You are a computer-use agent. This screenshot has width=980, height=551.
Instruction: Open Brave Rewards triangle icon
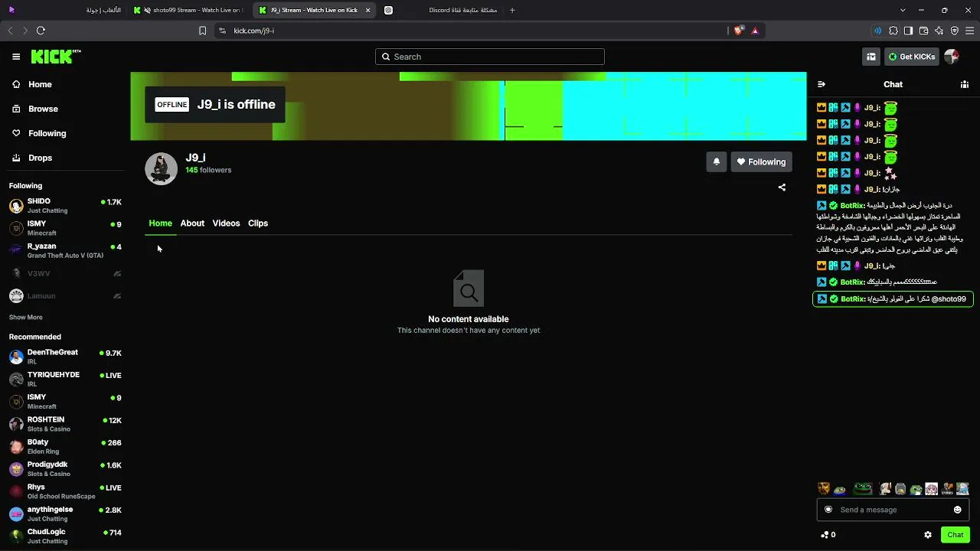(x=755, y=31)
